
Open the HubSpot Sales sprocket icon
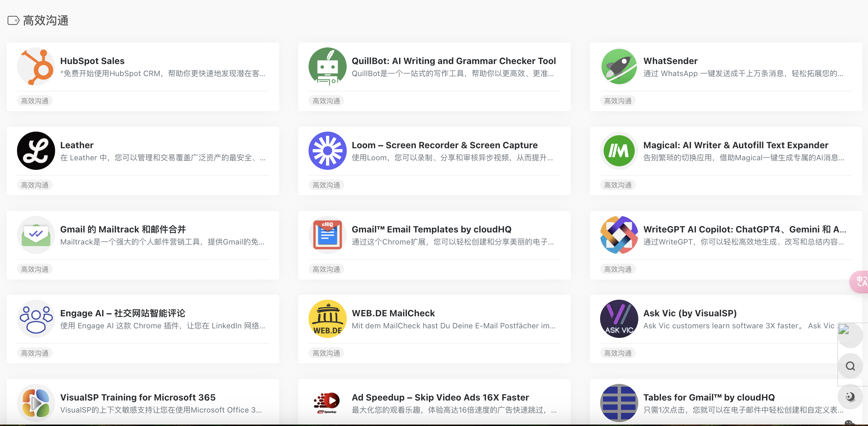(36, 67)
